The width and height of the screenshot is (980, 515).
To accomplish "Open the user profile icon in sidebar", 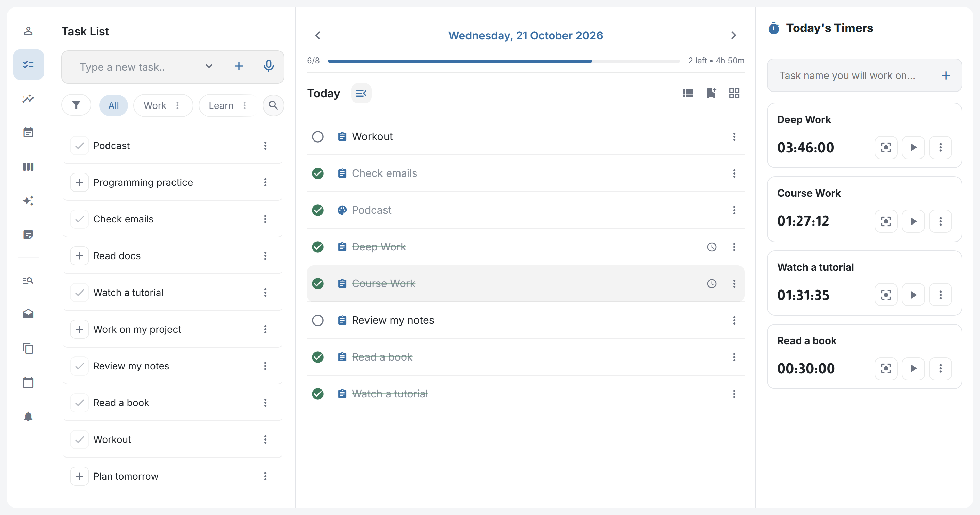I will tap(28, 31).
